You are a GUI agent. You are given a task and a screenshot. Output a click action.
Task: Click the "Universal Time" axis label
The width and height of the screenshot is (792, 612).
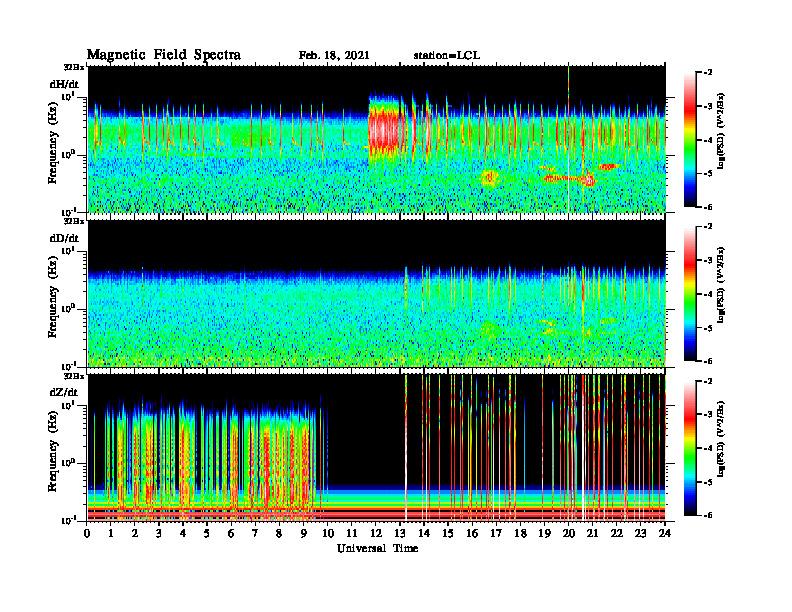[377, 548]
